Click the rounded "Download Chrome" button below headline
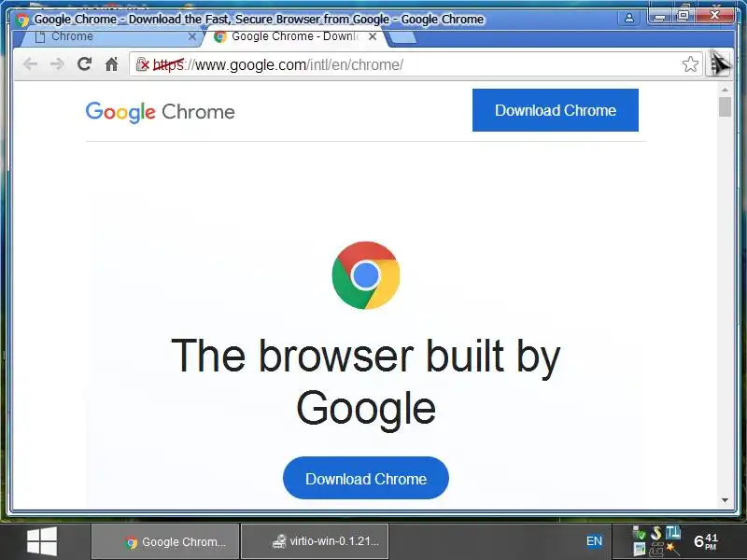Viewport: 747px width, 560px height. [366, 478]
